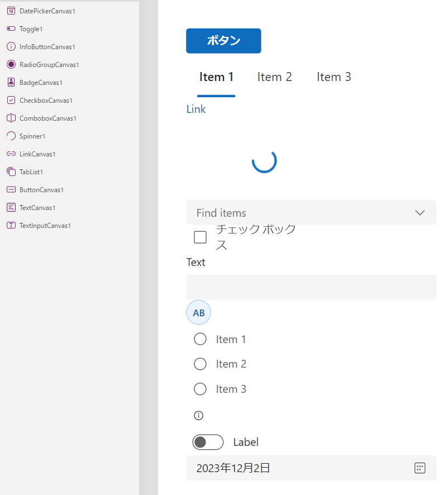
Task: Click the info button on canvas
Action: click(x=199, y=416)
